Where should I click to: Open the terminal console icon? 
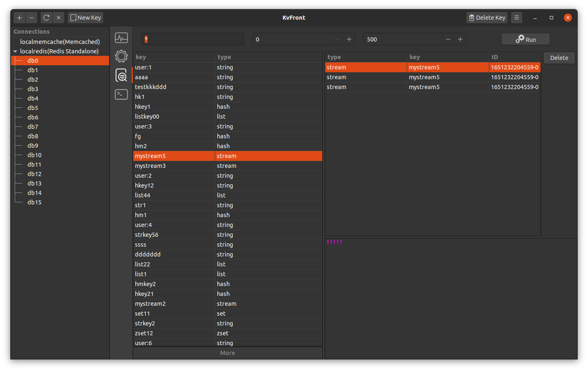(121, 94)
